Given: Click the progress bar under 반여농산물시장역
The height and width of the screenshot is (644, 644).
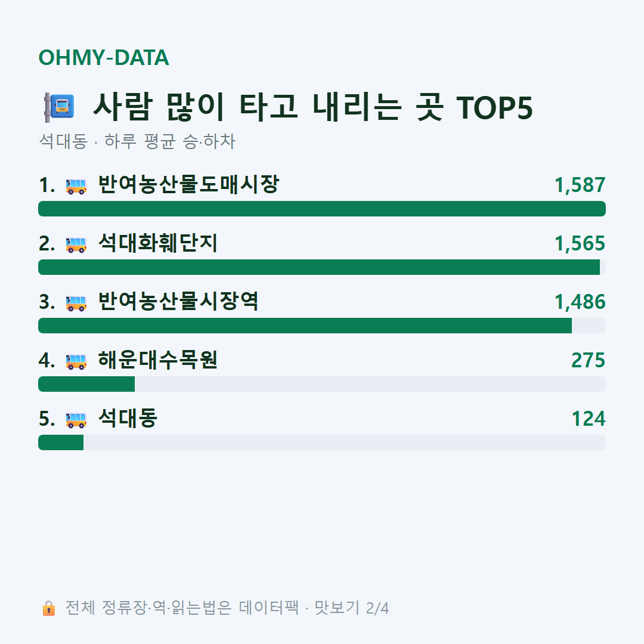Looking at the screenshot, I should pyautogui.click(x=322, y=326).
